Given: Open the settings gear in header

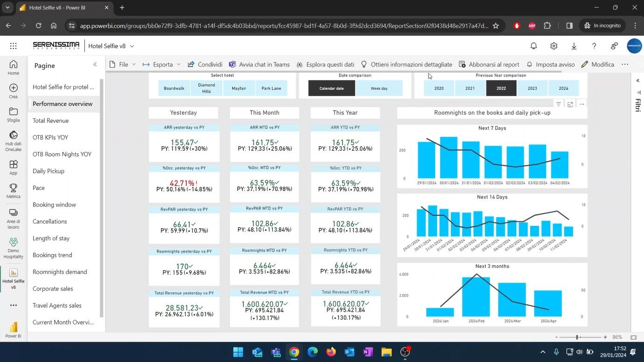Looking at the screenshot, I should tap(554, 46).
